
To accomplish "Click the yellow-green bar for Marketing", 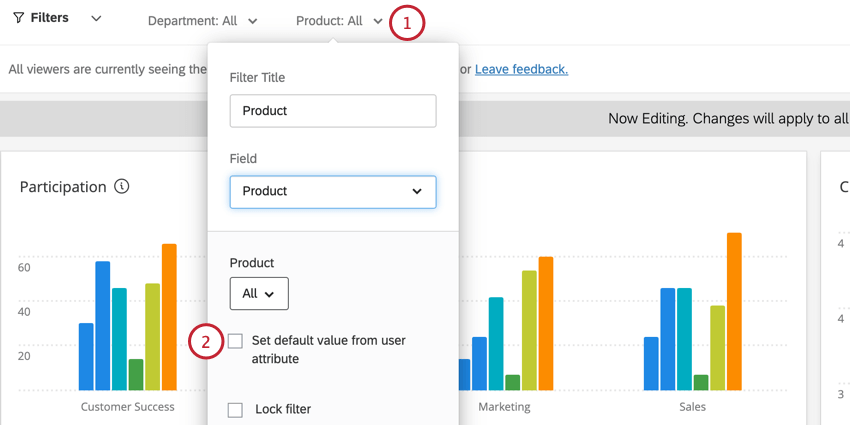I will point(529,330).
